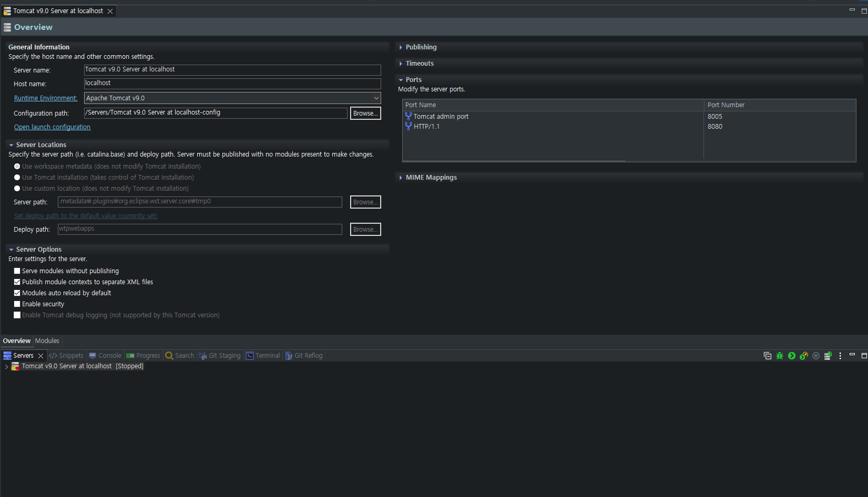Collapse the Server Options section
868x497 pixels.
click(11, 250)
